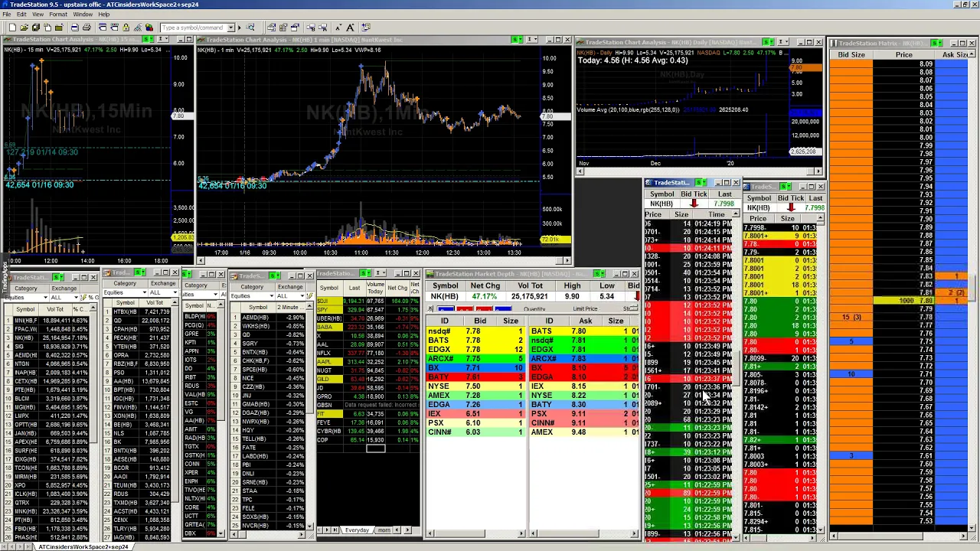Select the AMEX 9.48 ask row
This screenshot has width=980, height=551.
[583, 432]
